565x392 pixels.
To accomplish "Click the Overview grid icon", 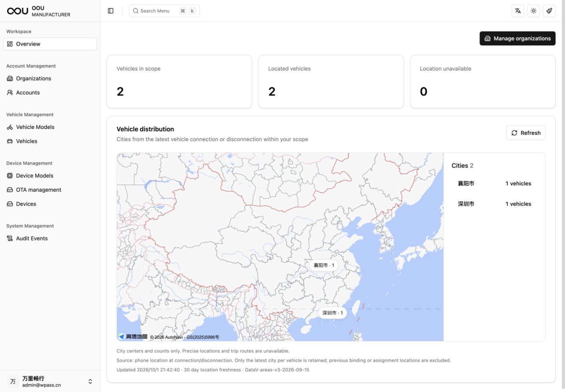I will 10,44.
